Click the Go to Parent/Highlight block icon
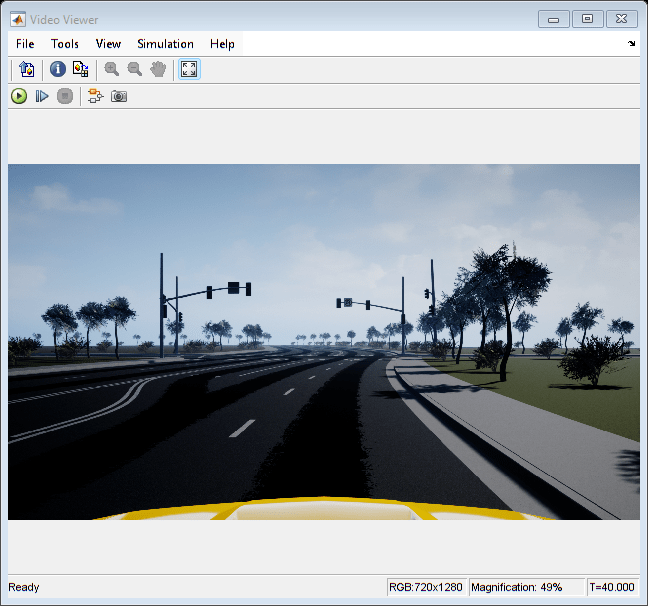 (x=27, y=69)
